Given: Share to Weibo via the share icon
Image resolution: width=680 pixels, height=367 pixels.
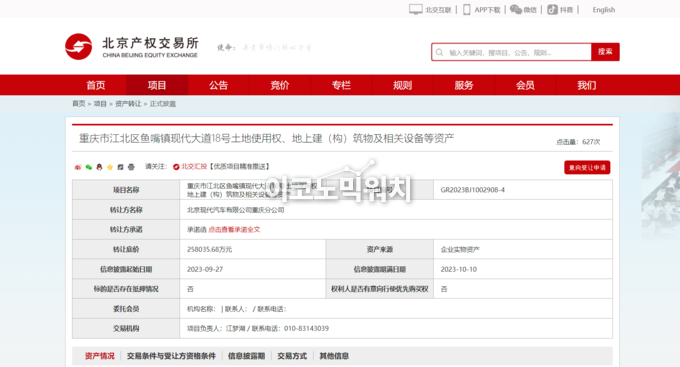Looking at the screenshot, I should pyautogui.click(x=78, y=167).
